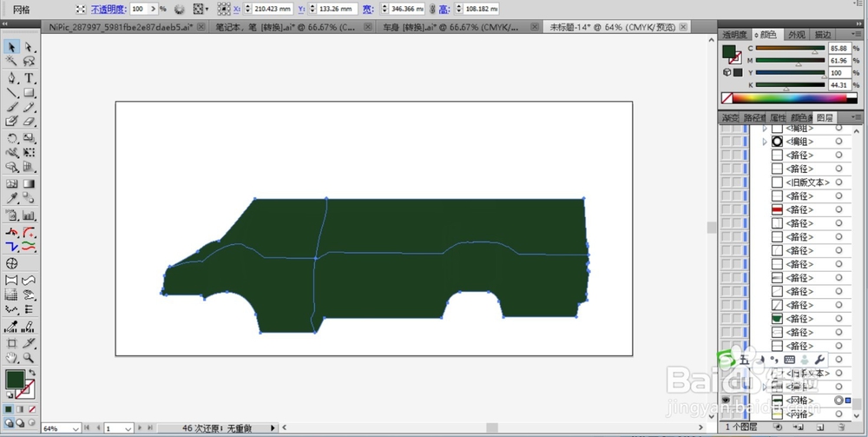868x437 pixels.
Task: Choose the Rectangle tool
Action: click(29, 92)
